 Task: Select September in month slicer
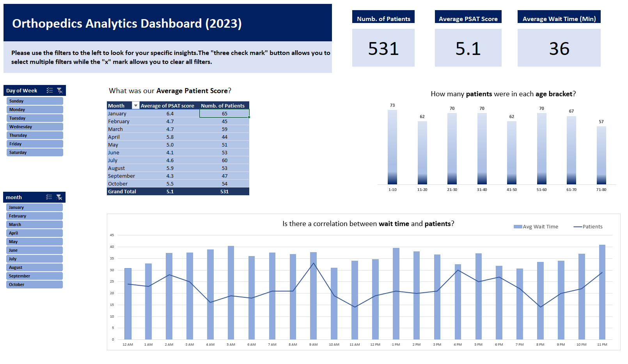[x=34, y=276]
